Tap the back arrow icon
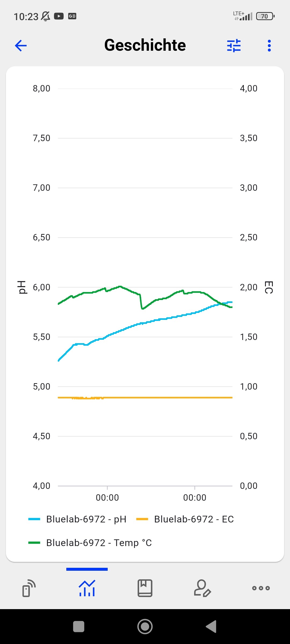Screen dimensions: 290x644 pyautogui.click(x=21, y=46)
